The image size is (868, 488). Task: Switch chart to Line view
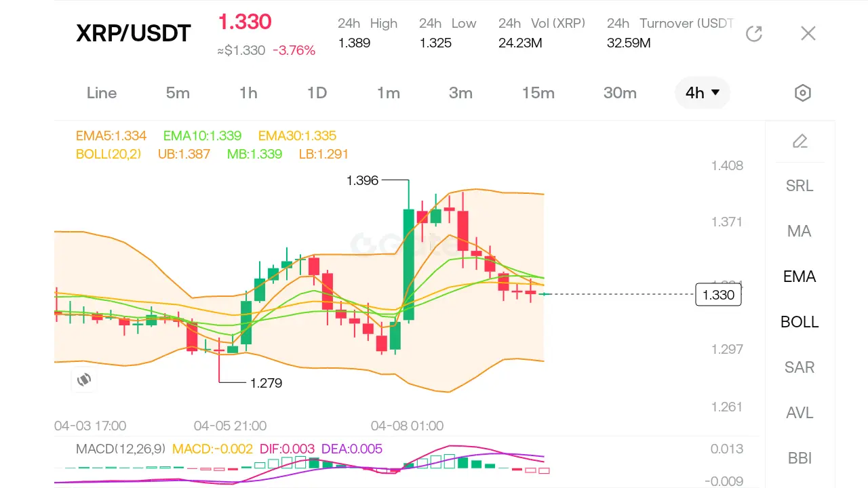102,93
